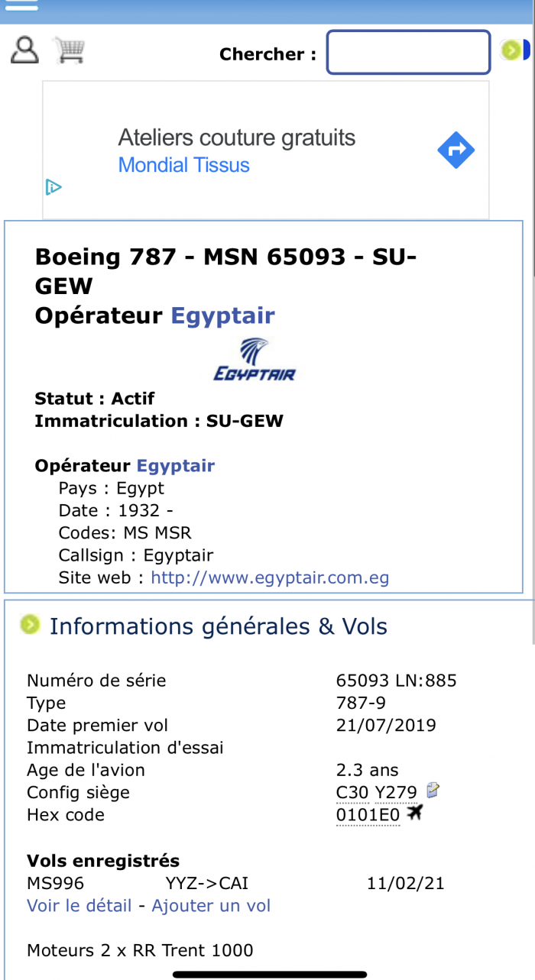Click the Mondial Tissus ad link
Image resolution: width=535 pixels, height=980 pixels.
coord(183,165)
